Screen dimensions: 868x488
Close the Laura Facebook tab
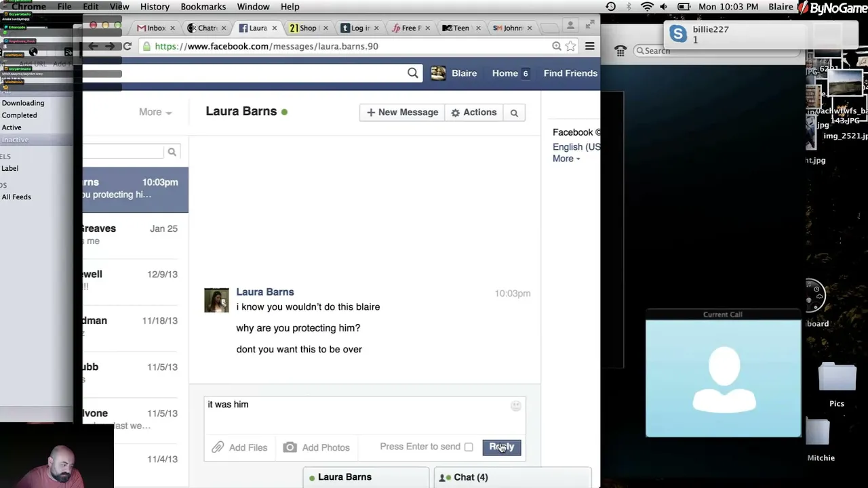[274, 28]
